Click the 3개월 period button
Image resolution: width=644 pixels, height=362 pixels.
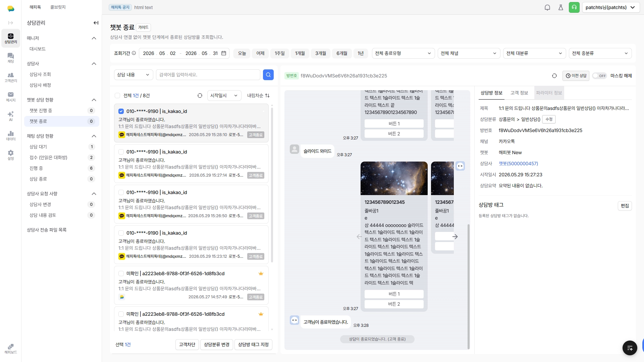(x=321, y=53)
